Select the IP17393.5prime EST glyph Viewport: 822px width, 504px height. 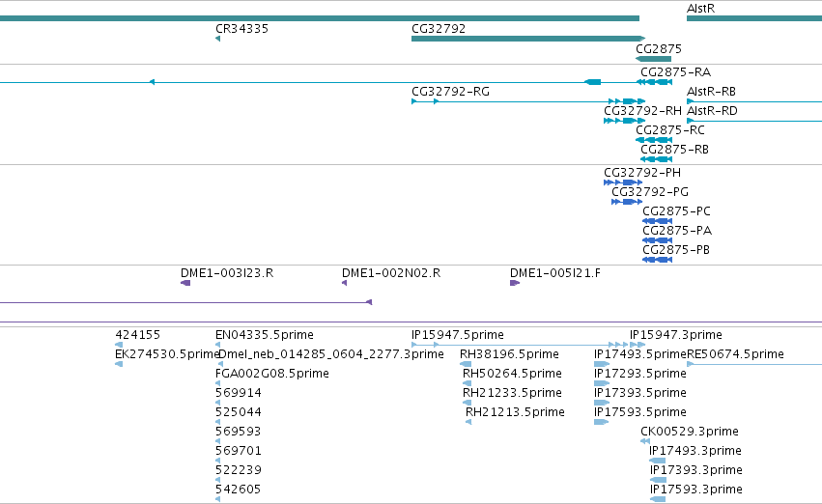tap(602, 403)
